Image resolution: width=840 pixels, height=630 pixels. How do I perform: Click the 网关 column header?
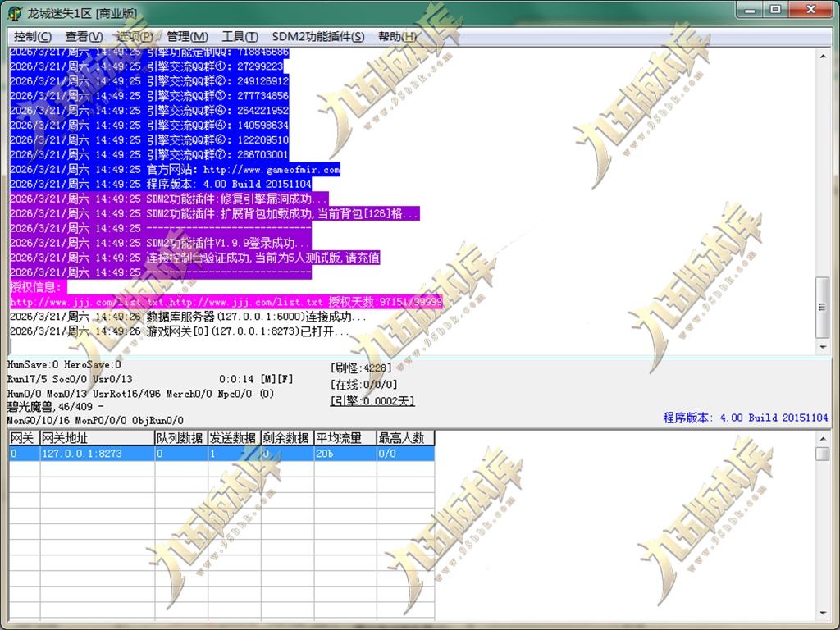(x=24, y=438)
